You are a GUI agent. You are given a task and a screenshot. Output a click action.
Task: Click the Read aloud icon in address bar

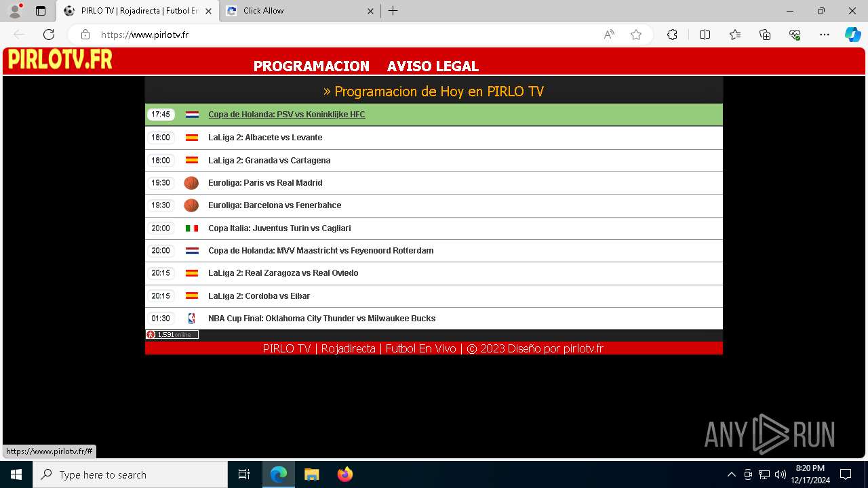click(609, 35)
